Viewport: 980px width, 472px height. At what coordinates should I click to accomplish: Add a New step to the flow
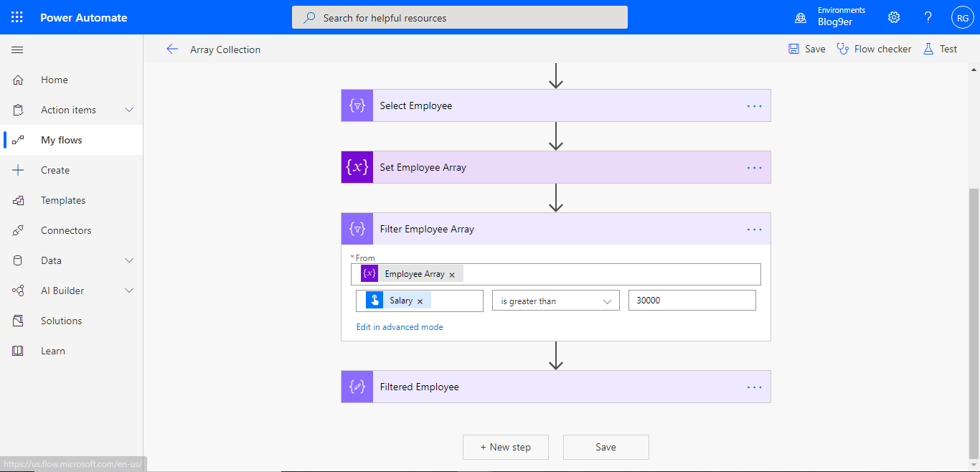(505, 447)
